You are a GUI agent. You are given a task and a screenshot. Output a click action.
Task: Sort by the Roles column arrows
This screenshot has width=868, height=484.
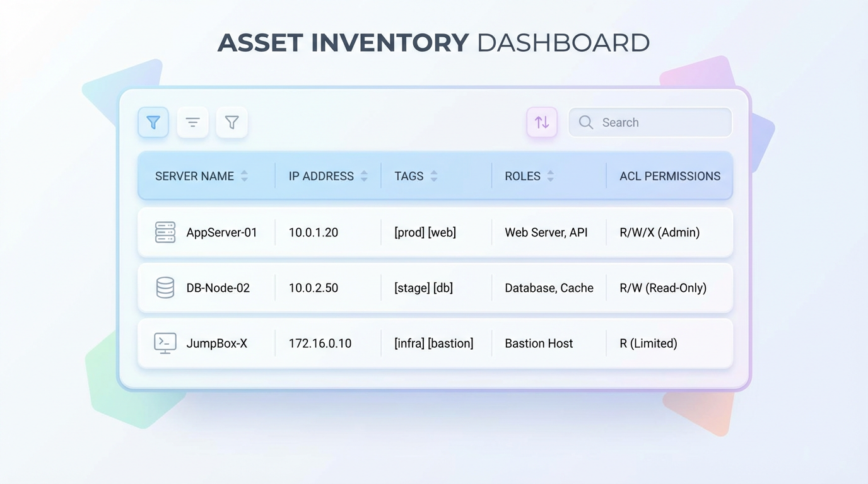click(551, 176)
